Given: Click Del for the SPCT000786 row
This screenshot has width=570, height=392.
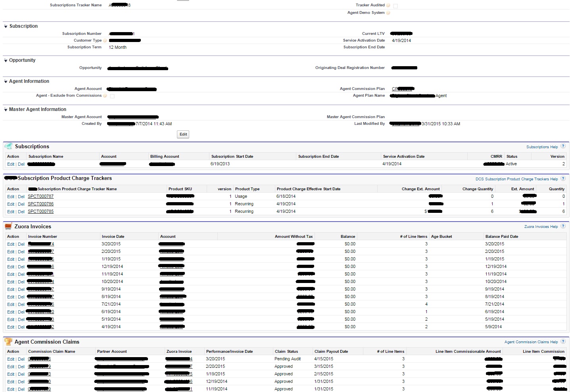Looking at the screenshot, I should (x=21, y=204).
